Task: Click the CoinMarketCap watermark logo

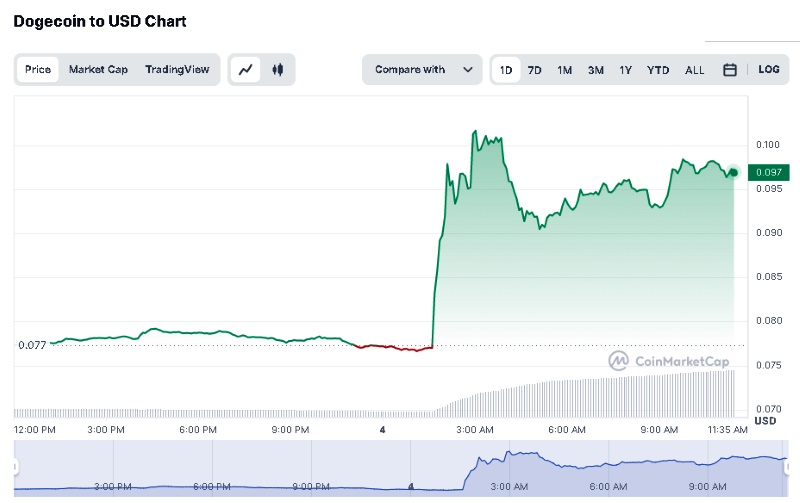Action: 670,360
